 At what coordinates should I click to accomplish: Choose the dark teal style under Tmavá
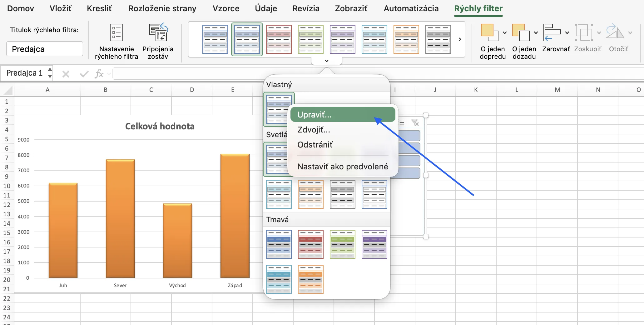[x=279, y=279]
